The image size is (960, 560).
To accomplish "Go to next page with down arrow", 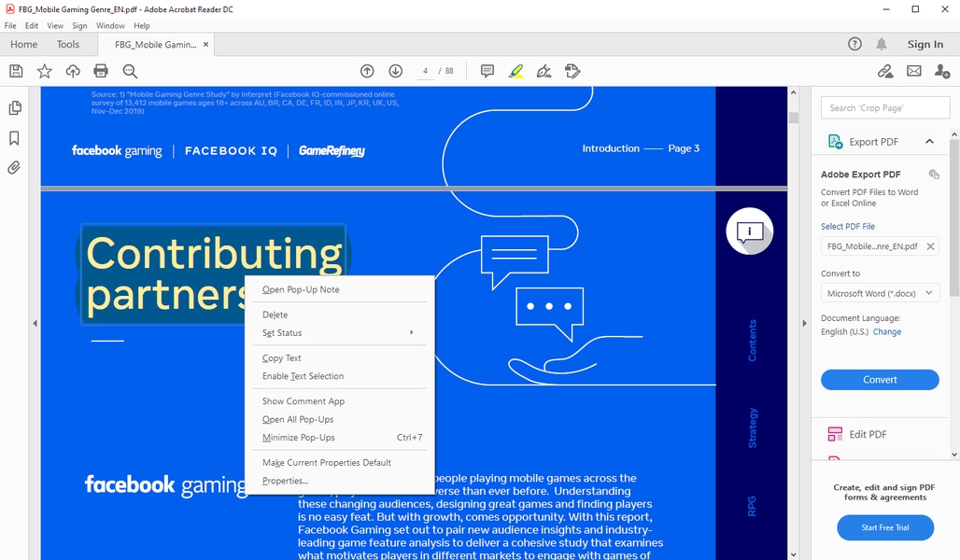I will click(x=395, y=71).
